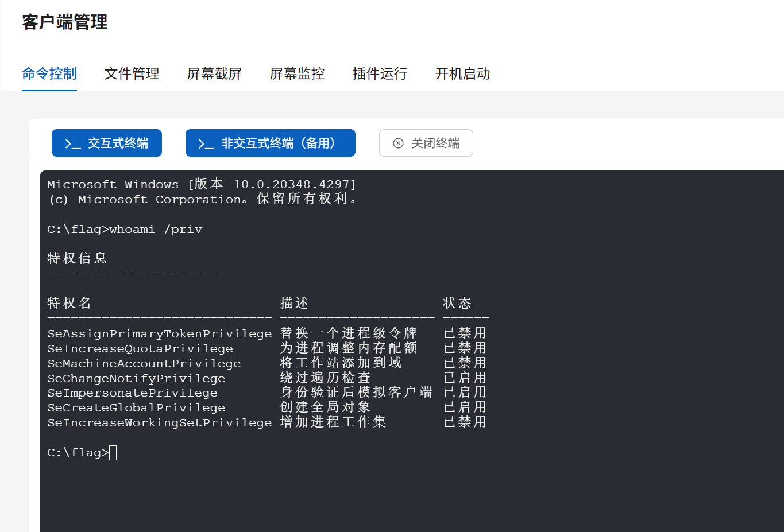Select the 屏幕监控 tab
This screenshot has width=784, height=532.
click(x=298, y=74)
